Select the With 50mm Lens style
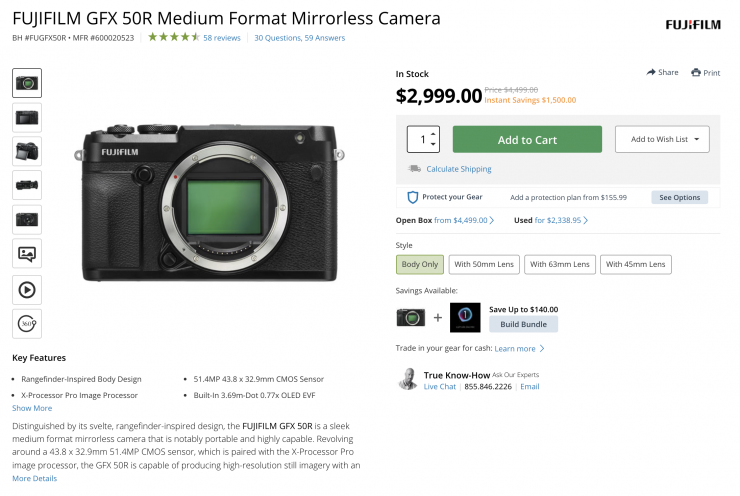This screenshot has height=496, width=740. coord(482,264)
